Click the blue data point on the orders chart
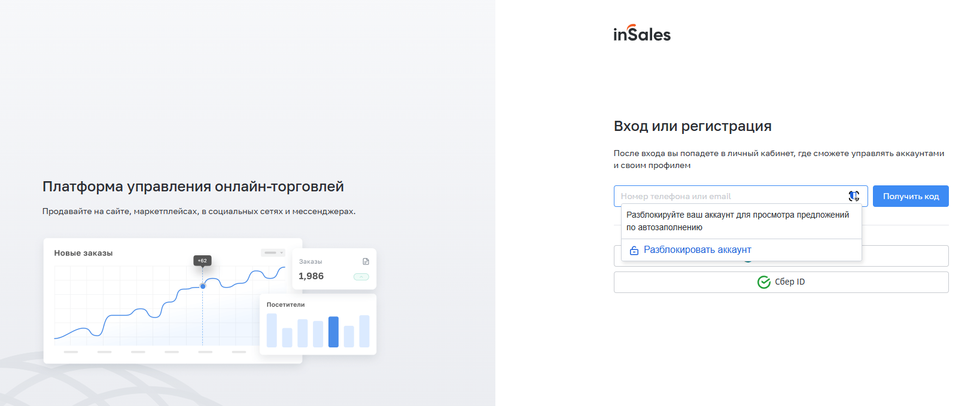The height and width of the screenshot is (406, 980). click(203, 286)
